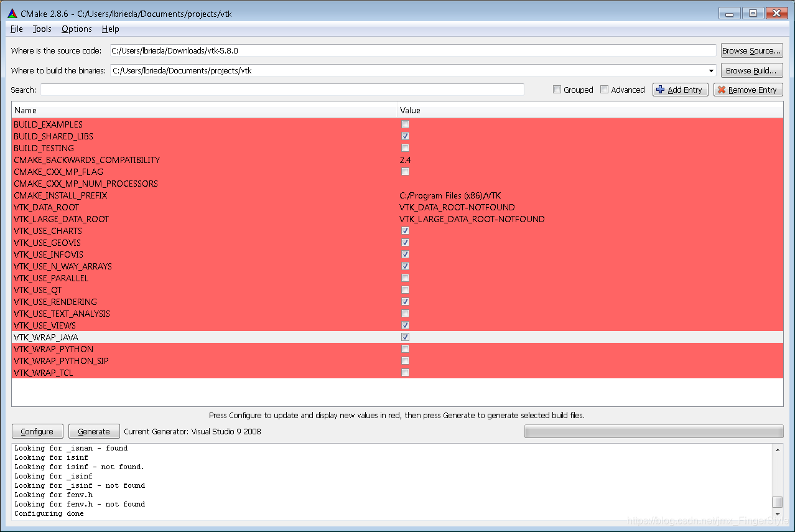Toggle the VTK_WRAP_TCL checkbox
The height and width of the screenshot is (532, 795).
(x=405, y=373)
